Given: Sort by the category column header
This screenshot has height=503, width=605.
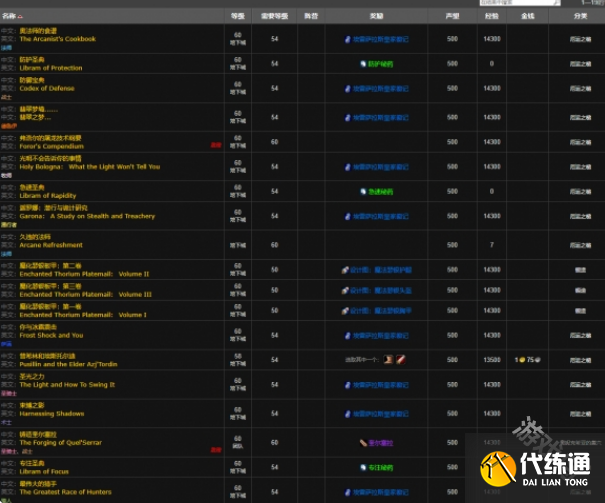Looking at the screenshot, I should click(580, 16).
